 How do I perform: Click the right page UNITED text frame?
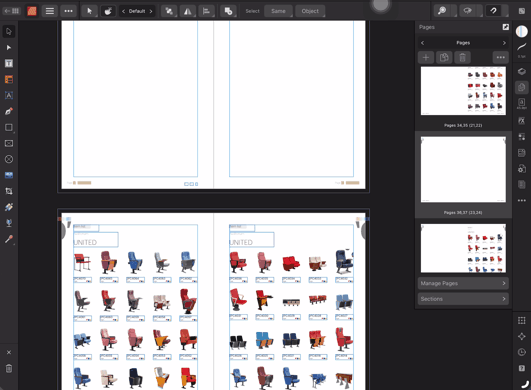[252, 240]
